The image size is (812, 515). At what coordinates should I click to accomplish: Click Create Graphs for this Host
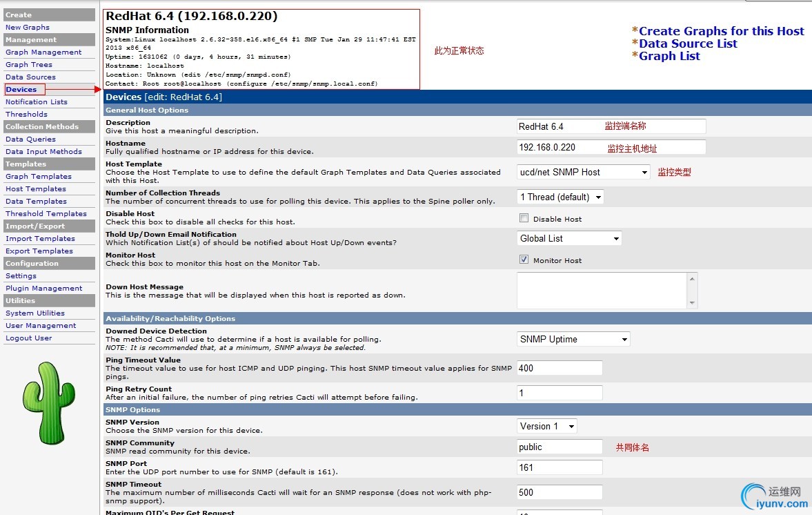(x=722, y=31)
